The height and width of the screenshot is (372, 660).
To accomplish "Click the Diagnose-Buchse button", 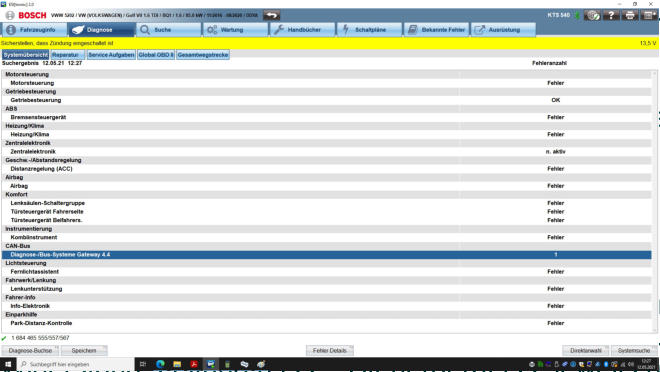I will (30, 351).
